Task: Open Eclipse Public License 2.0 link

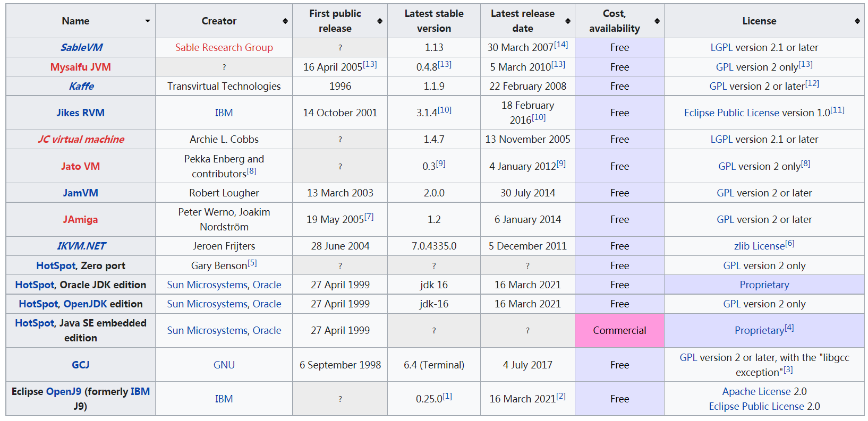Action: click(x=756, y=406)
